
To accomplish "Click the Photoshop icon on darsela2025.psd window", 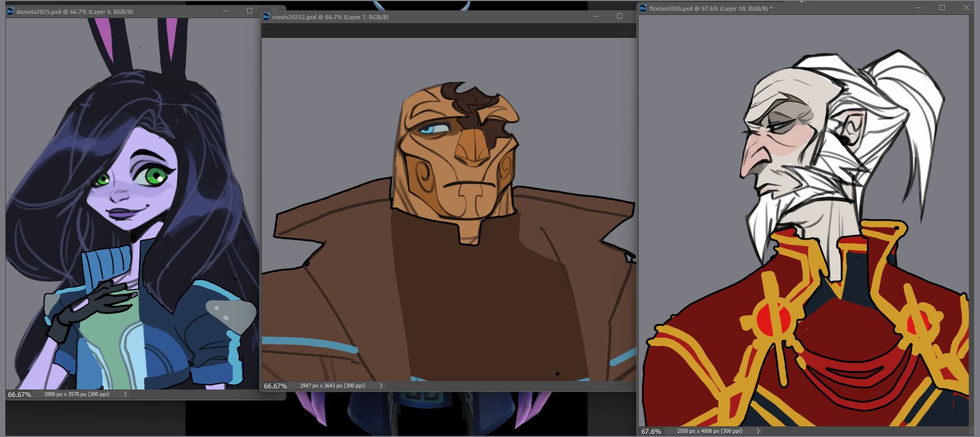I will tap(10, 11).
